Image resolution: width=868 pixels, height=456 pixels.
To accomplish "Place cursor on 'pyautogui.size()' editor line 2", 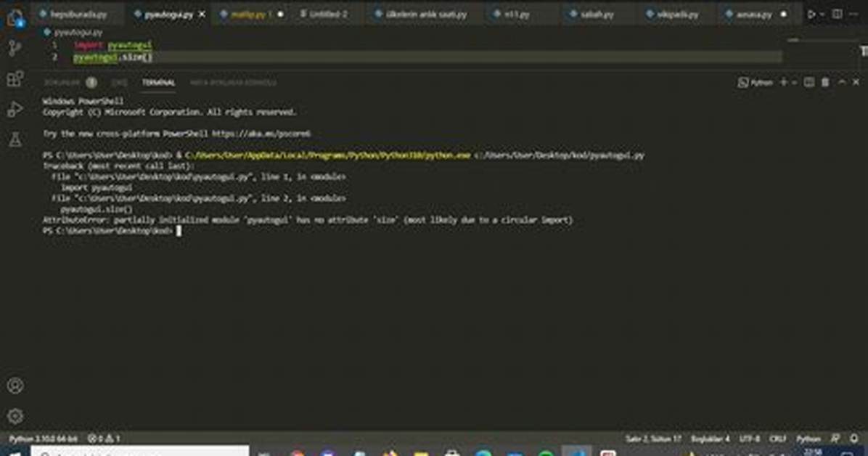I will 113,57.
